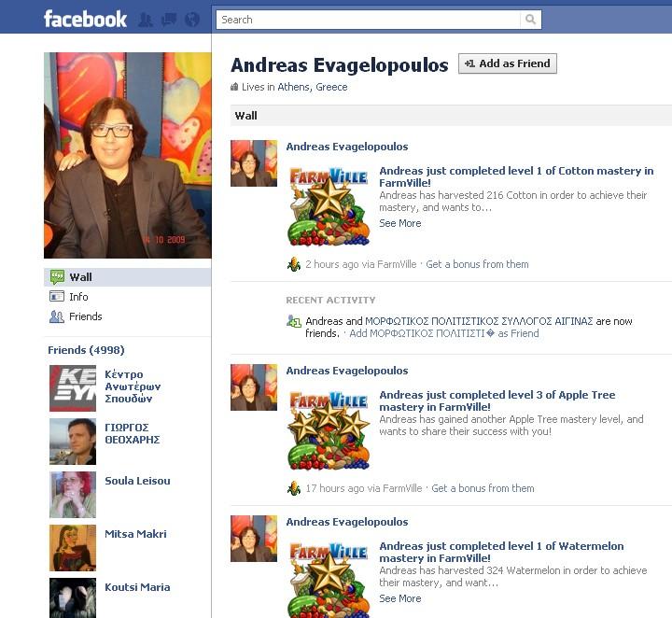Click in the Search input field

[369, 20]
